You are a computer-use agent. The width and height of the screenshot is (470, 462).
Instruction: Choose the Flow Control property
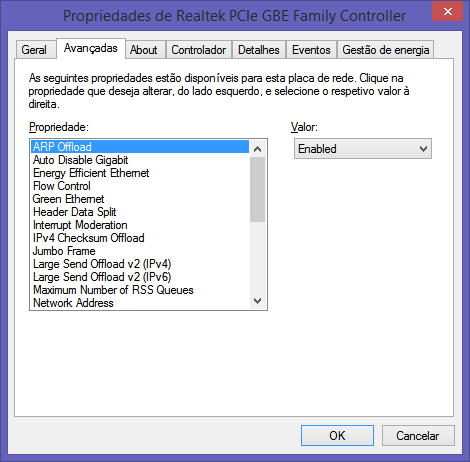coord(140,186)
